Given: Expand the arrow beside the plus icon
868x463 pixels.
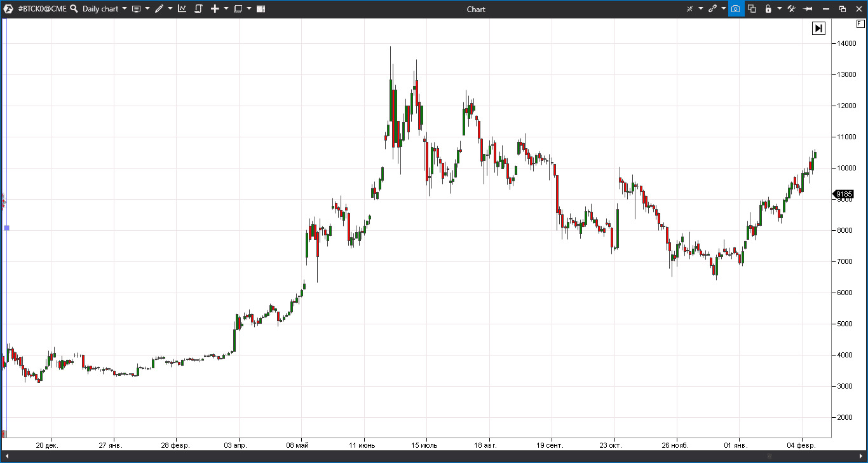Looking at the screenshot, I should [226, 9].
